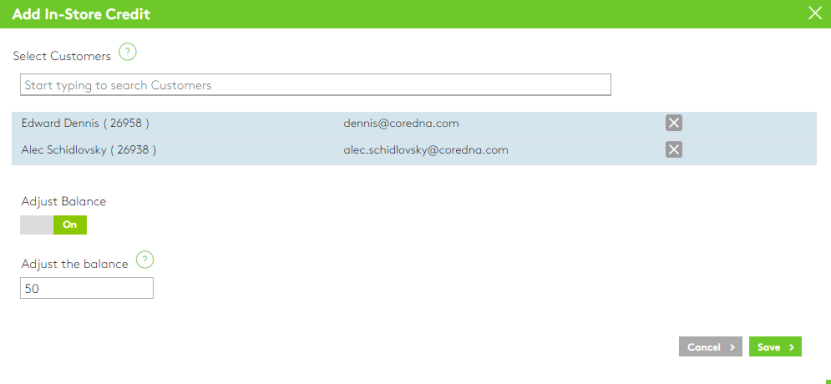Remove Edward Dennis from selected customers
831x384 pixels.
click(674, 123)
